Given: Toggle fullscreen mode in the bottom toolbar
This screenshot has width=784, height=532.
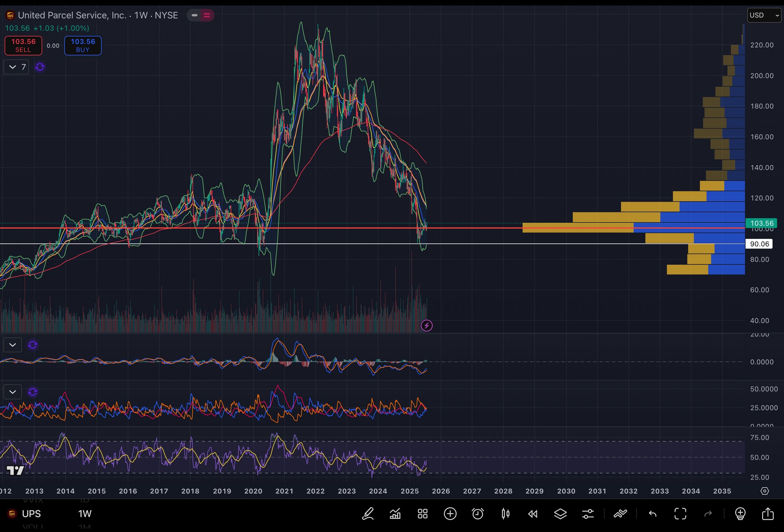Looking at the screenshot, I should click(680, 514).
